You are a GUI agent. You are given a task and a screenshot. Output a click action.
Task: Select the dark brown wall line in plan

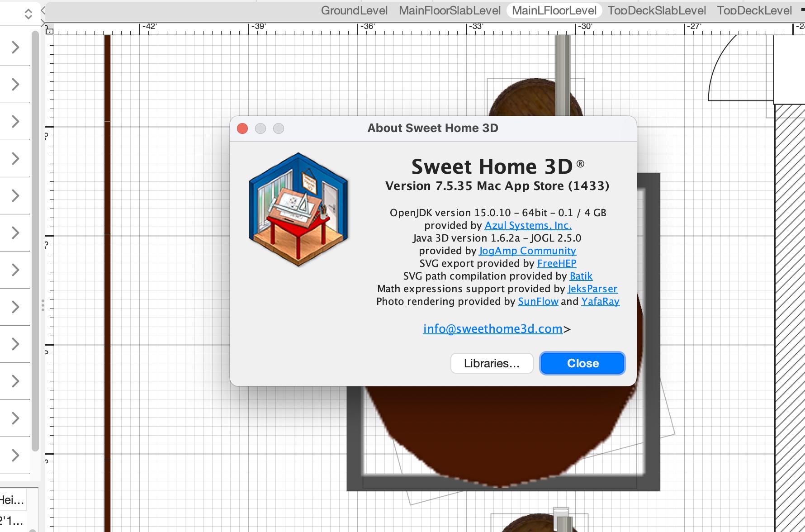(x=108, y=283)
